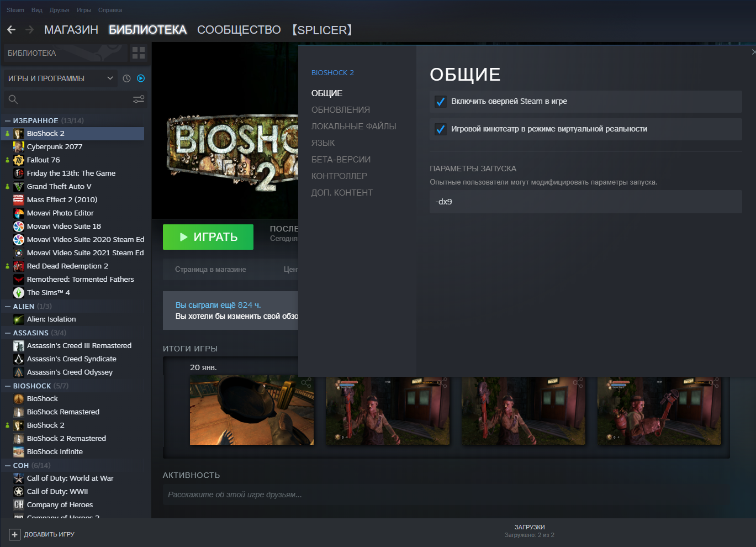Select Movavi Video Suite 2021 Steam Ed

click(x=85, y=253)
